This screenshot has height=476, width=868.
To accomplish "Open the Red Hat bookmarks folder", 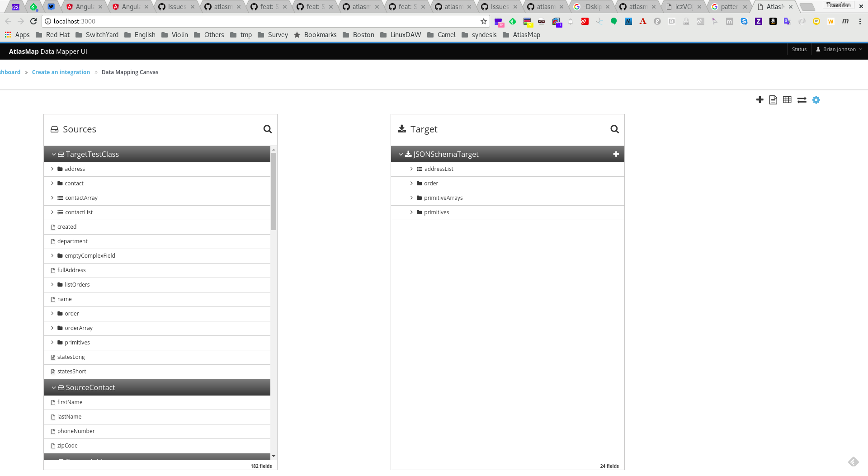I will click(53, 35).
